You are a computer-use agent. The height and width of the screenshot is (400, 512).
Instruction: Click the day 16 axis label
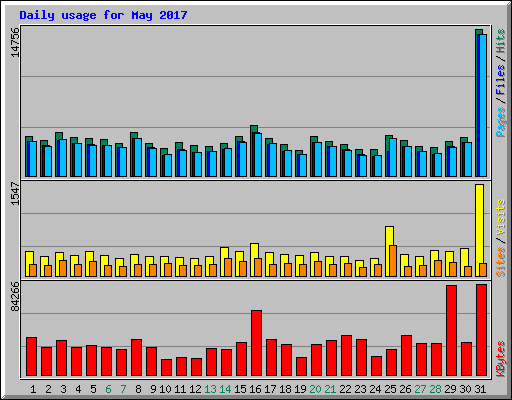click(x=255, y=389)
